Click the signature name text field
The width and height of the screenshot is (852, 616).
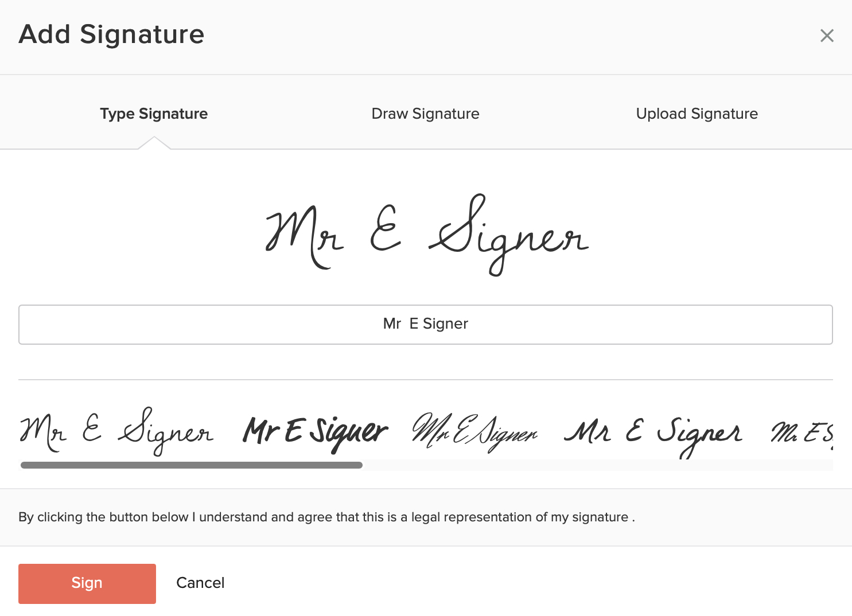(425, 324)
